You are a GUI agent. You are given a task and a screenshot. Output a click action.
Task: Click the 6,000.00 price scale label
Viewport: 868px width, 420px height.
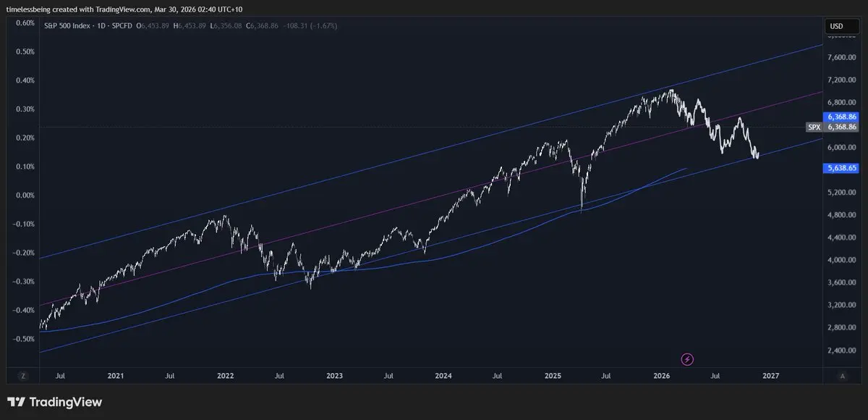pyautogui.click(x=841, y=147)
